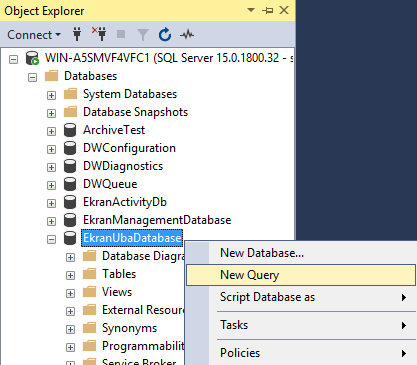
Task: Select the EkranManagementDatabase tree item
Action: [157, 220]
